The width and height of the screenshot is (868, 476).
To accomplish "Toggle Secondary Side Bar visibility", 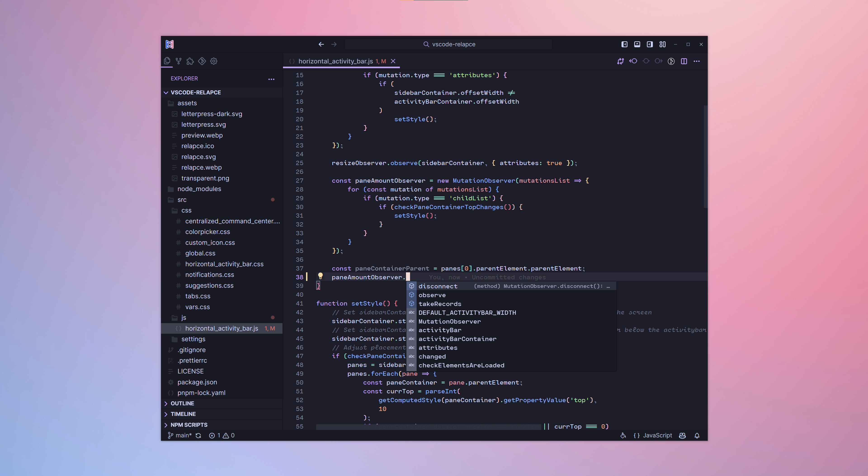I will pyautogui.click(x=650, y=44).
